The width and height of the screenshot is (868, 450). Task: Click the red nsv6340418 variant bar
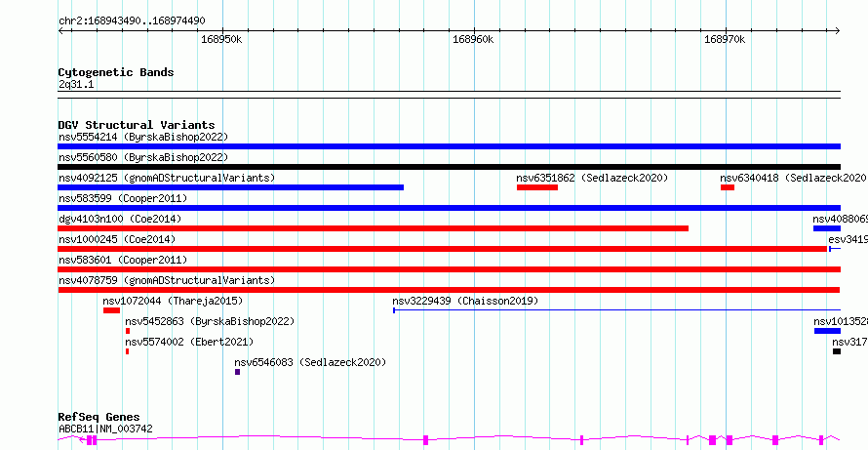coord(728,187)
